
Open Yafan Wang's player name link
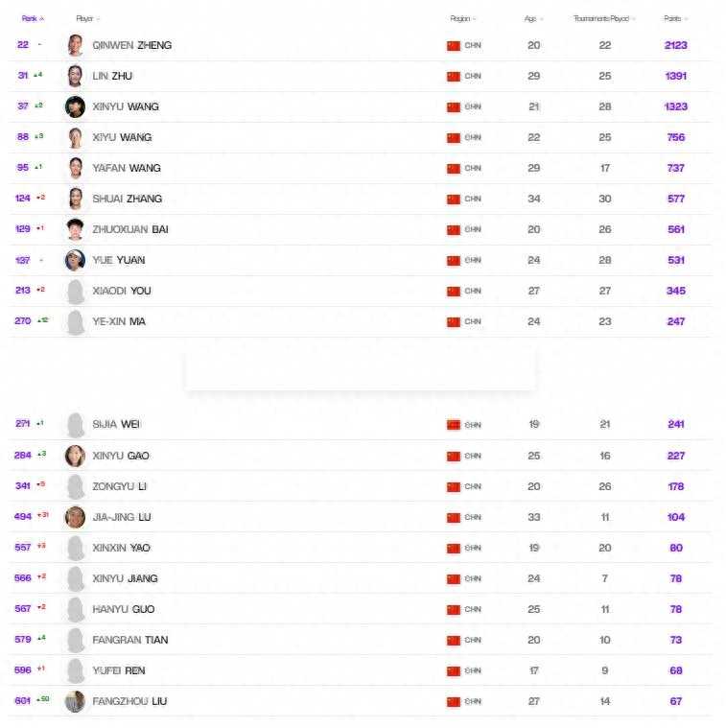point(127,168)
